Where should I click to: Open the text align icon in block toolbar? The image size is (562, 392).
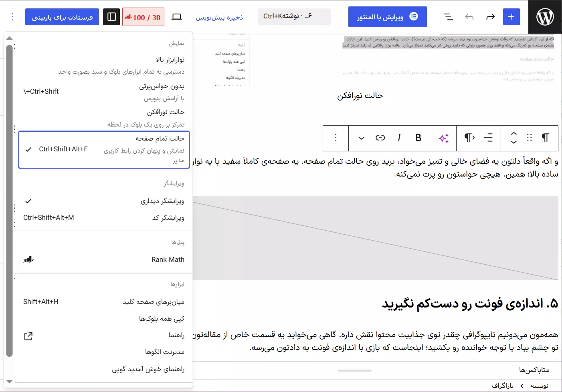click(488, 138)
